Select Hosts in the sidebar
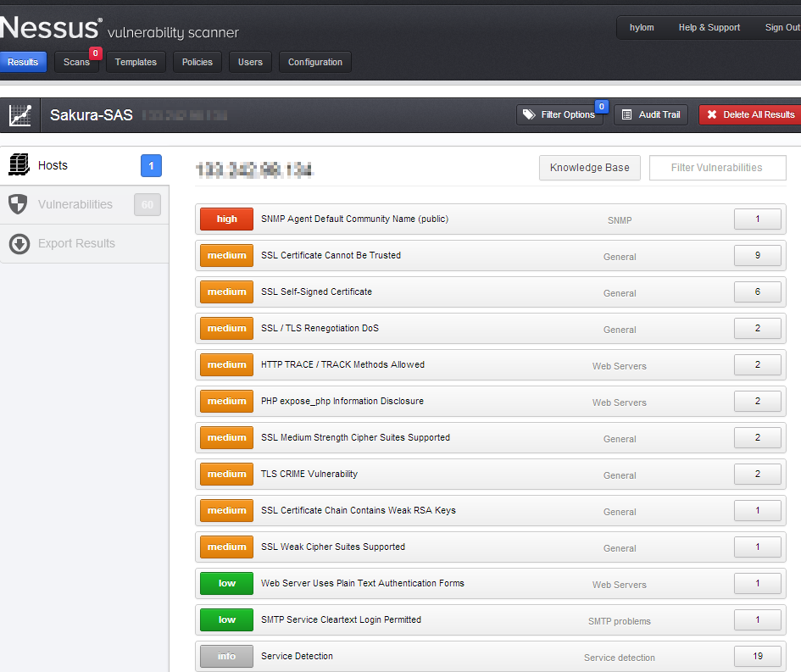801x672 pixels. (x=84, y=165)
